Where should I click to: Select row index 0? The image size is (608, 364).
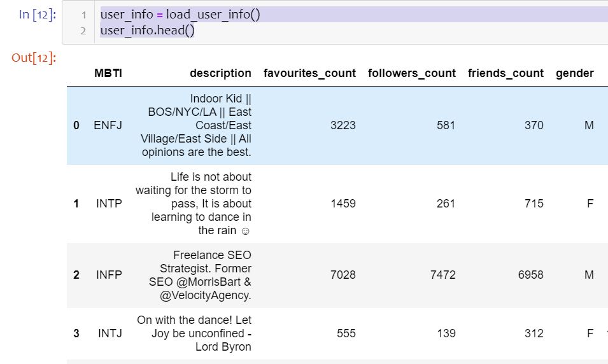pyautogui.click(x=76, y=125)
